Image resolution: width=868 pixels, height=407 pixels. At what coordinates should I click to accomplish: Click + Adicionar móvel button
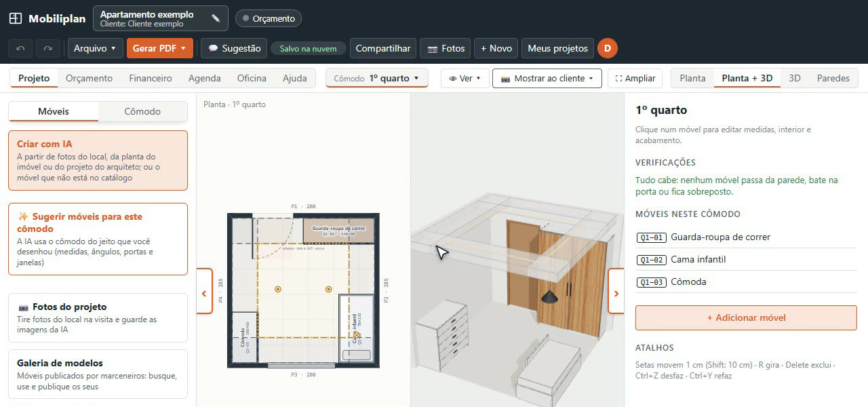tap(746, 317)
